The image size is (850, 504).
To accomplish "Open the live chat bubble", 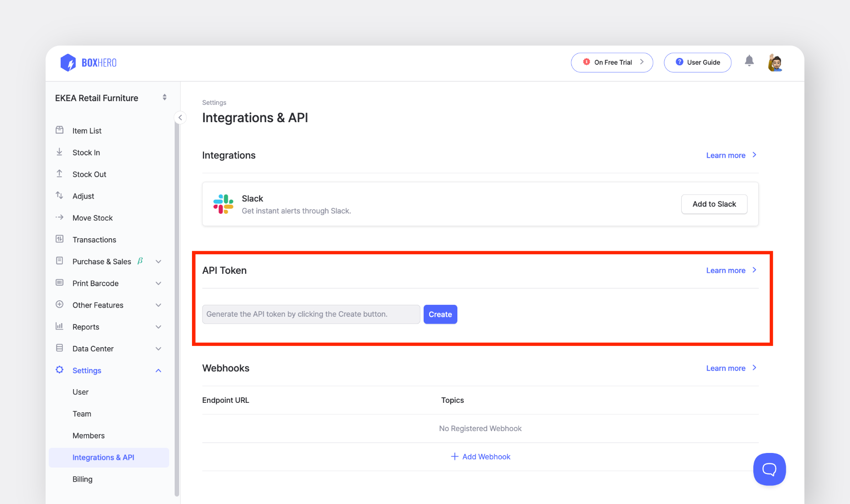I will pos(769,469).
